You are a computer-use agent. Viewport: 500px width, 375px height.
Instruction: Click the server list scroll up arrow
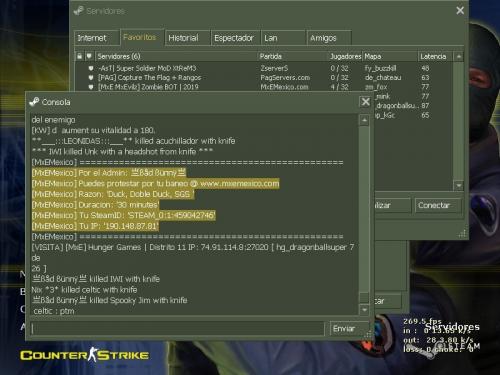click(x=459, y=56)
